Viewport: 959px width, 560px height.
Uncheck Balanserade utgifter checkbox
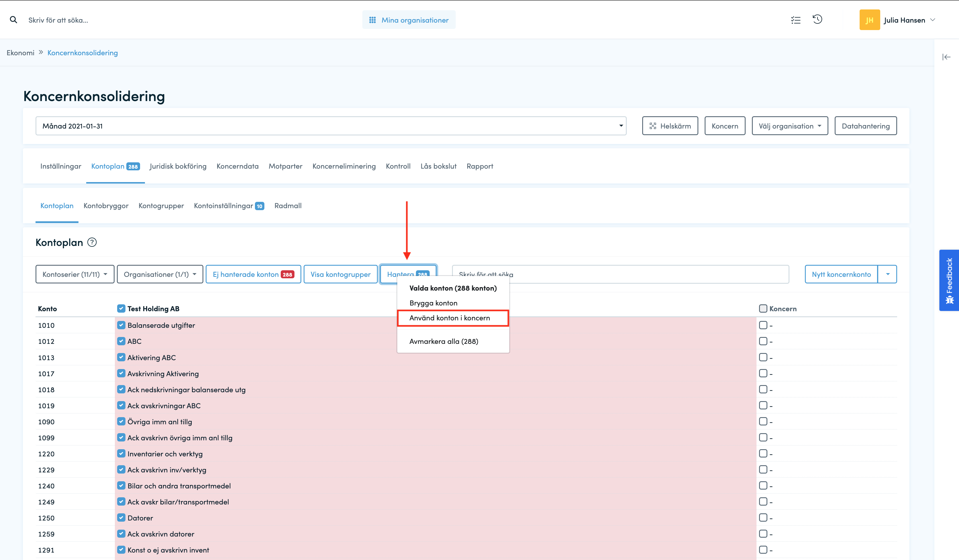coord(121,325)
